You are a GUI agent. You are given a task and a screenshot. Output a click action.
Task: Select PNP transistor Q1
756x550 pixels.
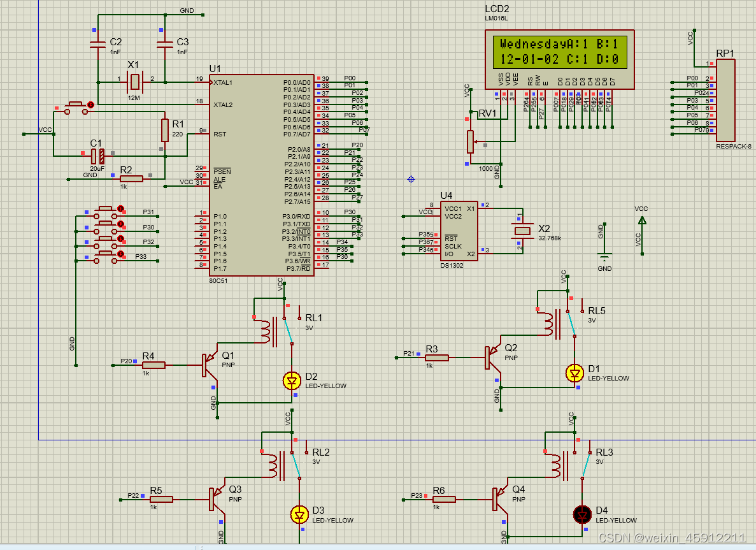pos(210,365)
